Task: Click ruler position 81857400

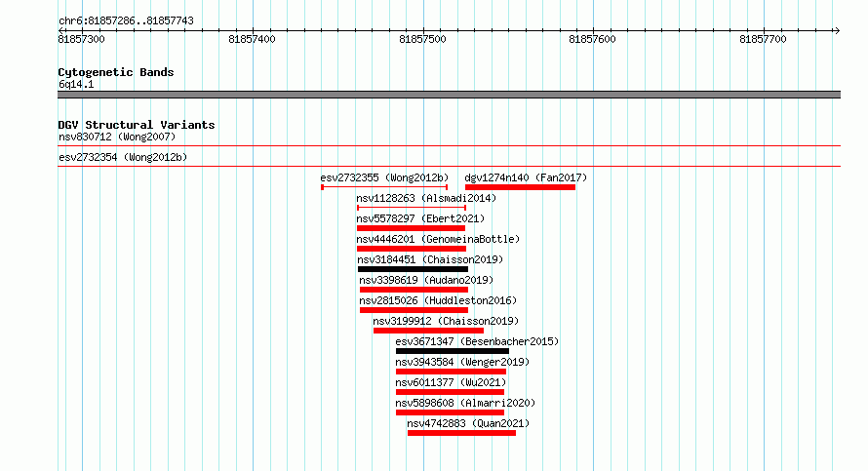Action: tap(252, 39)
